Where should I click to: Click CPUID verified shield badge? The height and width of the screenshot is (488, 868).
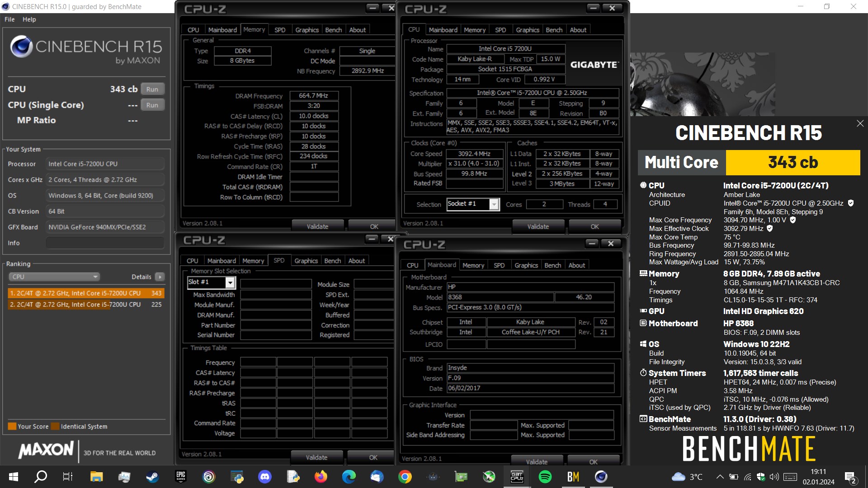coord(850,203)
